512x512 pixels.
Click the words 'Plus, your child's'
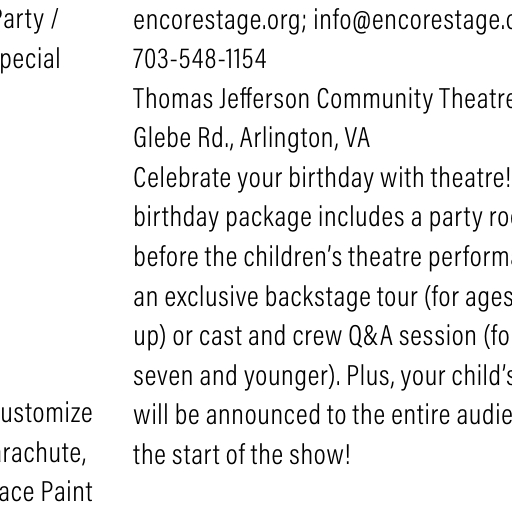click(429, 376)
